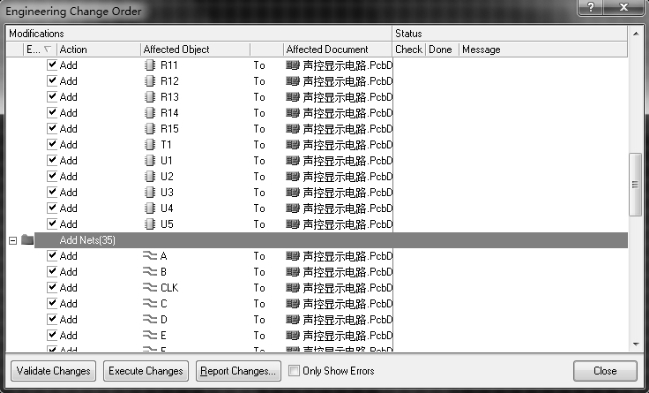
Task: Click the PCB document icon in CLK row
Action: coord(293,287)
